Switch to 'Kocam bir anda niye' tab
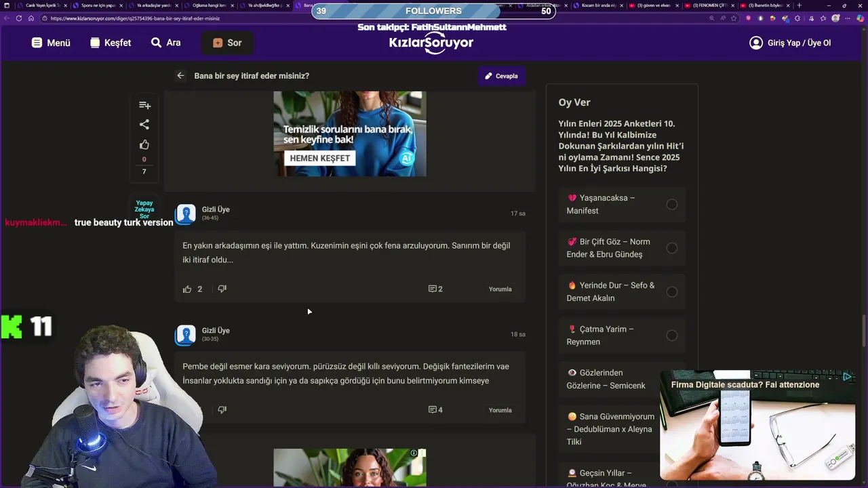This screenshot has width=868, height=488. tap(599, 5)
